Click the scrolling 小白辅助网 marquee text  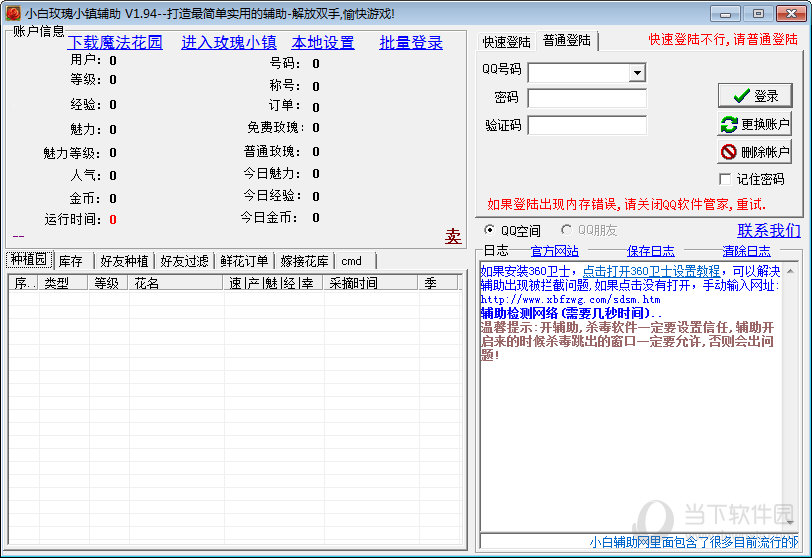[694, 542]
